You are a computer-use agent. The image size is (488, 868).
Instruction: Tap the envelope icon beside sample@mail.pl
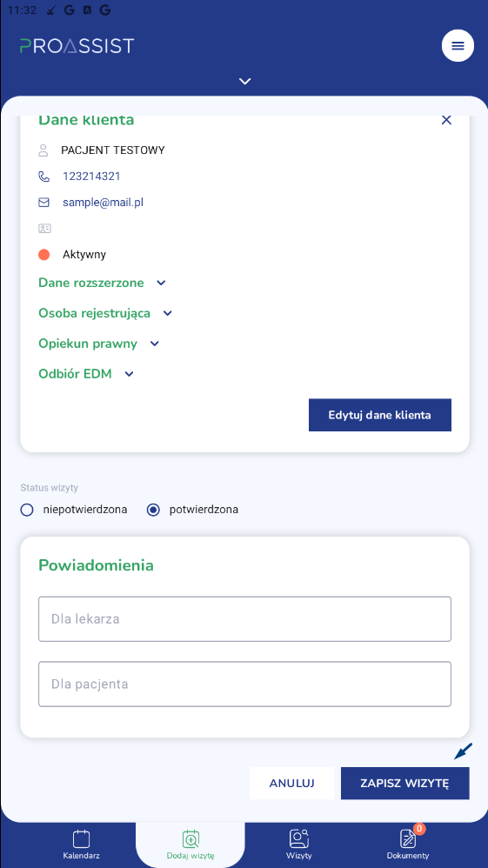(x=43, y=203)
